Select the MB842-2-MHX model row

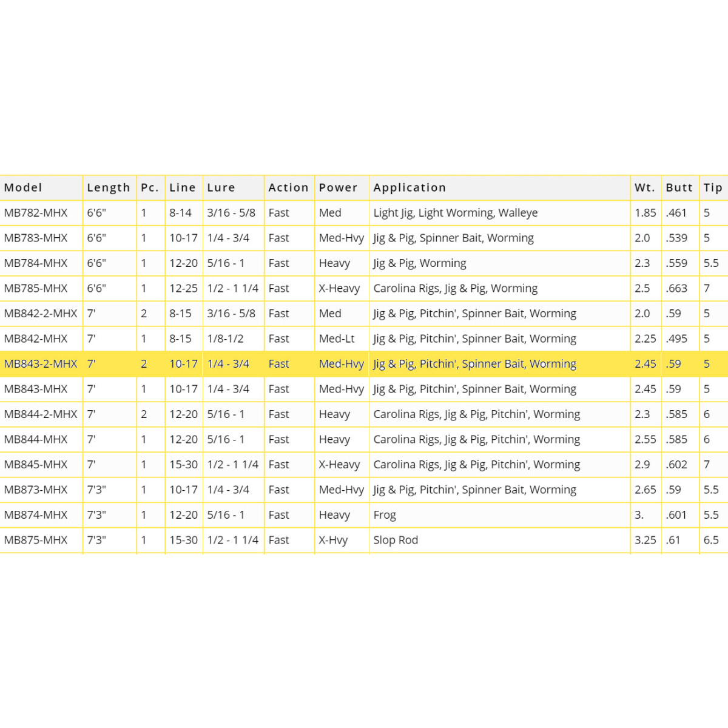(x=41, y=314)
